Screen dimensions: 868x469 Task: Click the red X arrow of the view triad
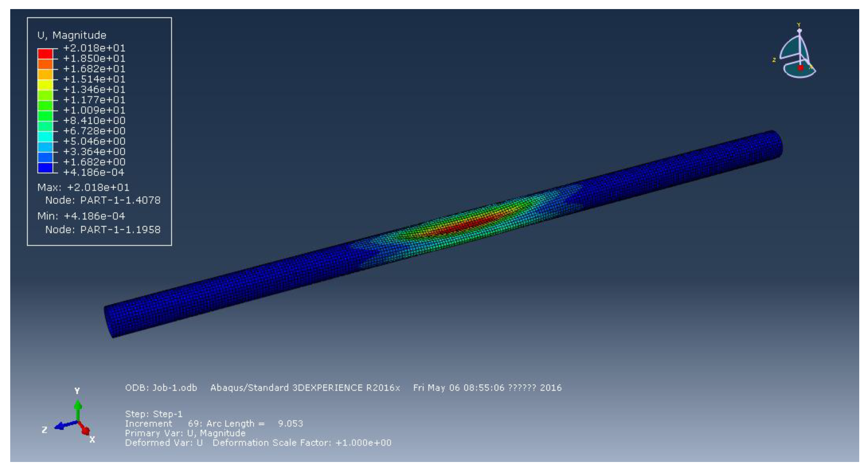tap(85, 430)
